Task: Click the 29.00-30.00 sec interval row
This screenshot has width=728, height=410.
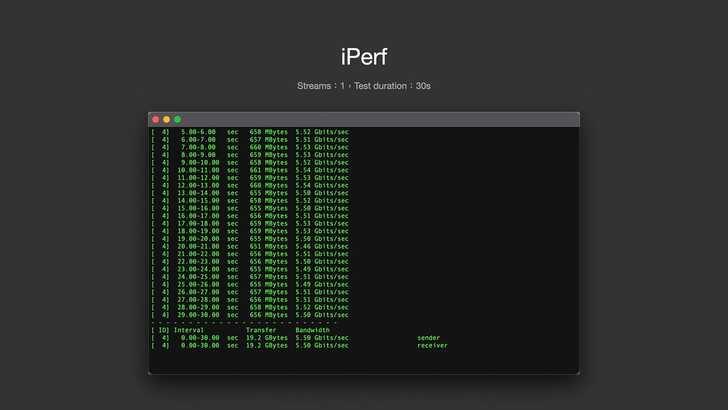Action: click(x=250, y=315)
